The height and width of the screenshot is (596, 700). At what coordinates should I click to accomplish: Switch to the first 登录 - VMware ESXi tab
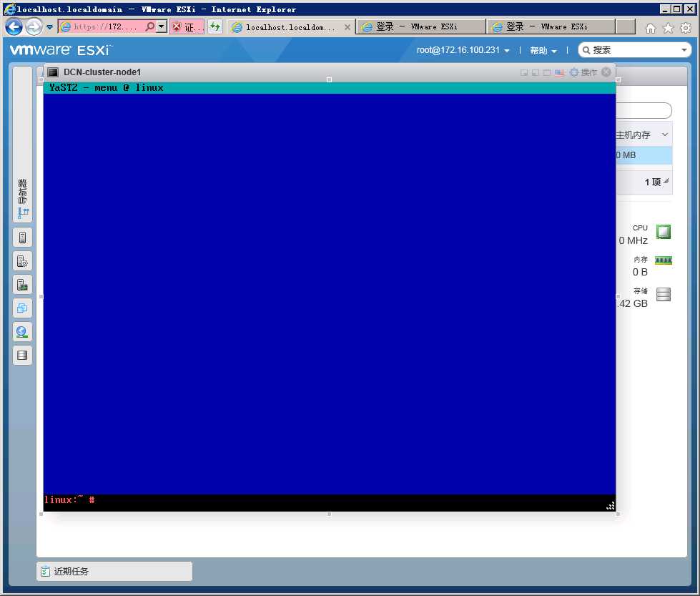pyautogui.click(x=421, y=26)
